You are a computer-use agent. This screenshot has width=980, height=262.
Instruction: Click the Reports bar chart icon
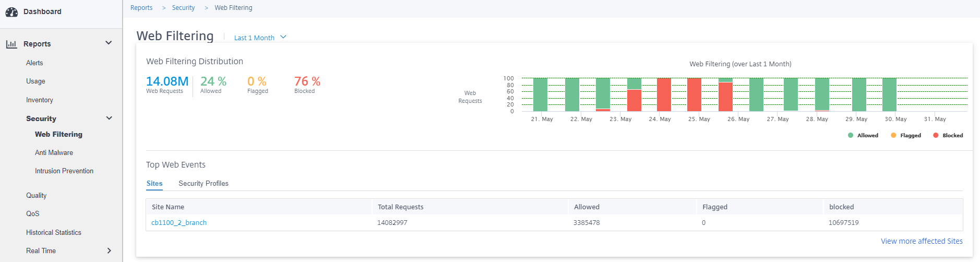[x=11, y=44]
